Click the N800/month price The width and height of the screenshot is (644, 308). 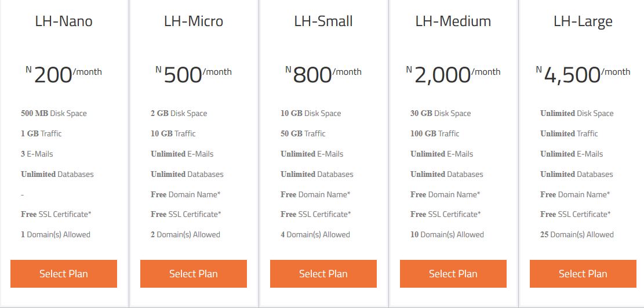point(323,75)
